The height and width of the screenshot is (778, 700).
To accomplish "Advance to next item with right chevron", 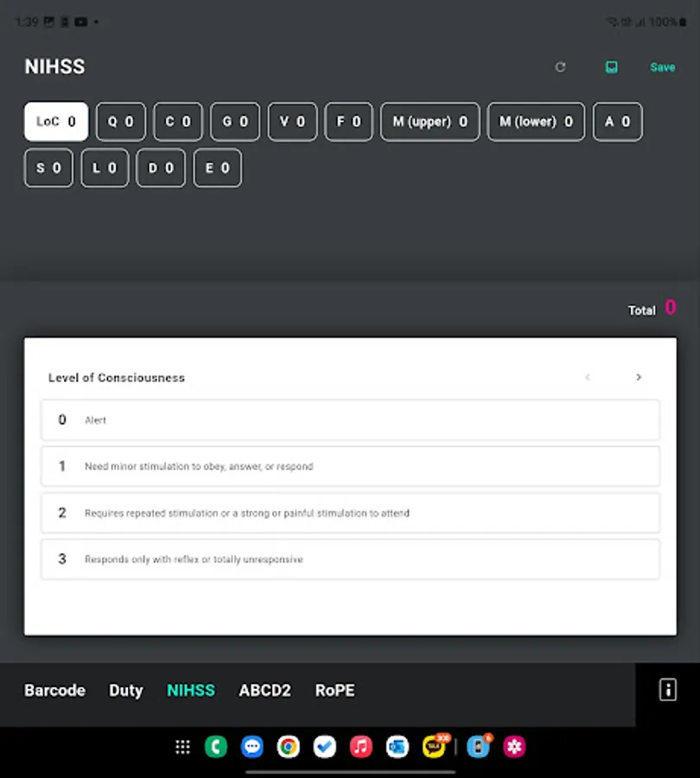I will pos(639,377).
